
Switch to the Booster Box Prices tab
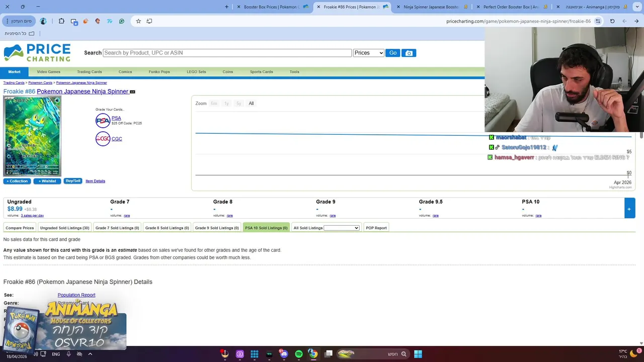tap(272, 7)
